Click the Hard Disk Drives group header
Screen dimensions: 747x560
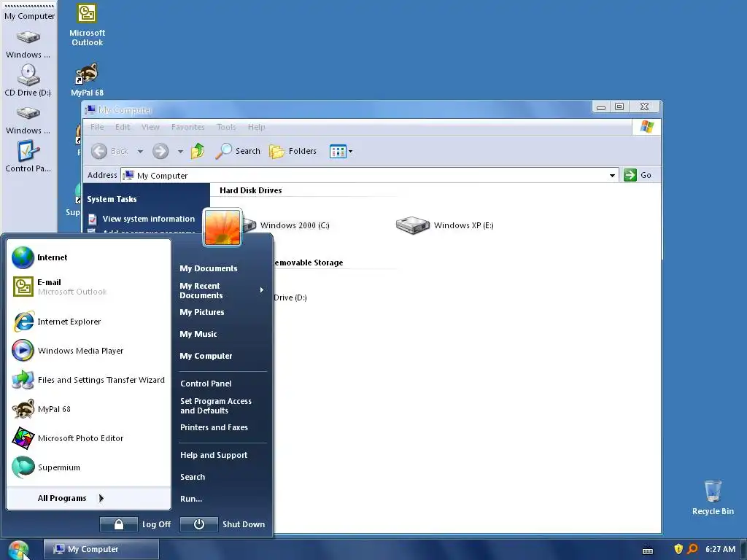[251, 190]
